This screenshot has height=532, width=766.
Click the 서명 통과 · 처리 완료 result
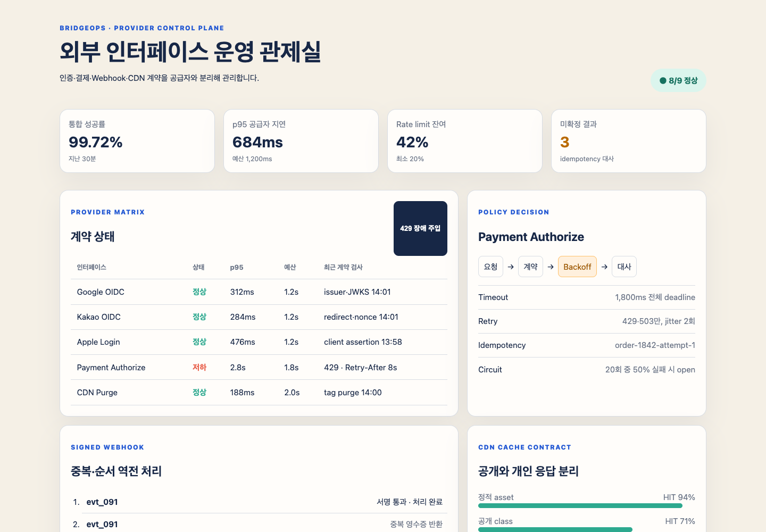(410, 502)
